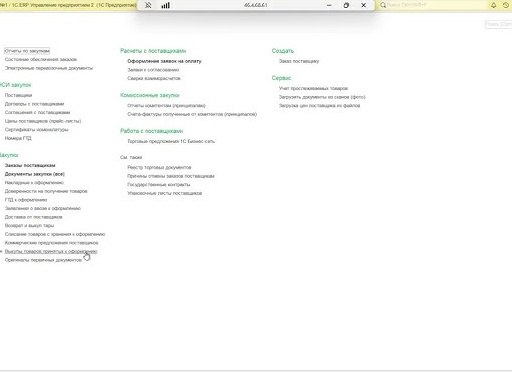Open Счета-фактуры полученные от комитентов
Screen dimensions: 512x372
[192, 114]
